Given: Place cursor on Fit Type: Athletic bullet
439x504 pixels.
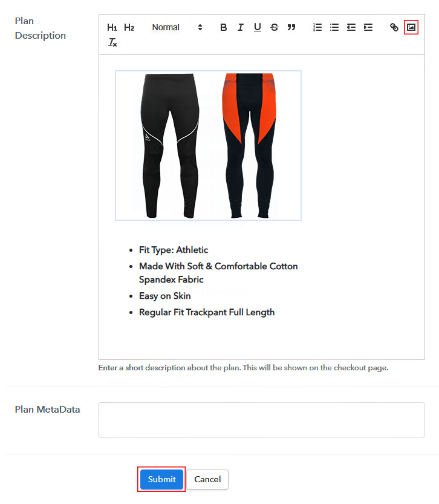Looking at the screenshot, I should (174, 250).
